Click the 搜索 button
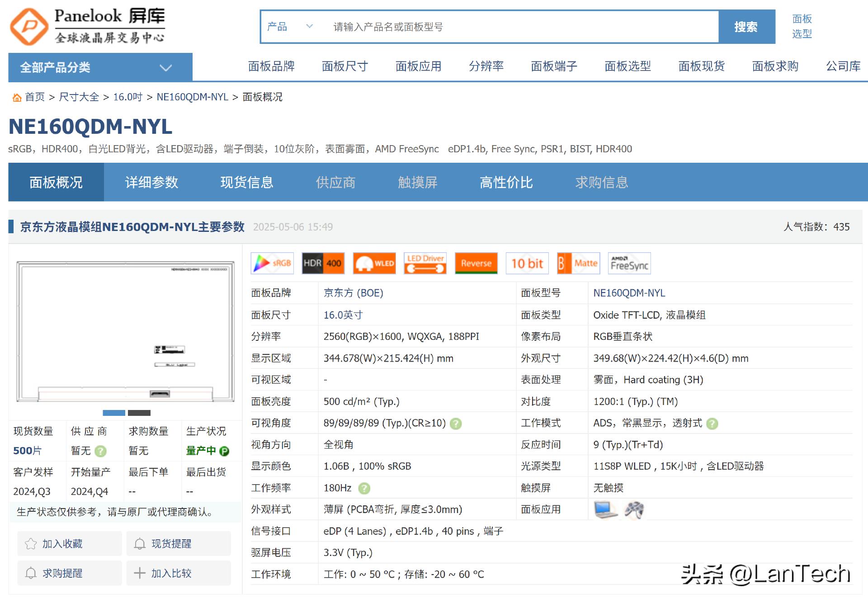This screenshot has height=603, width=868. pos(746,27)
